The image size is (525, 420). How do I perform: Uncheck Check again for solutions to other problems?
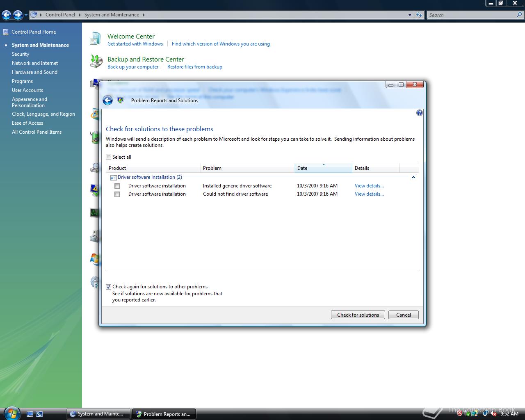109,287
